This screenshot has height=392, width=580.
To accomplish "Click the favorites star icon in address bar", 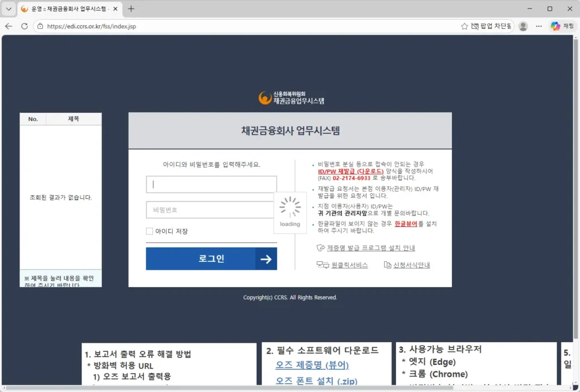I will (x=464, y=26).
